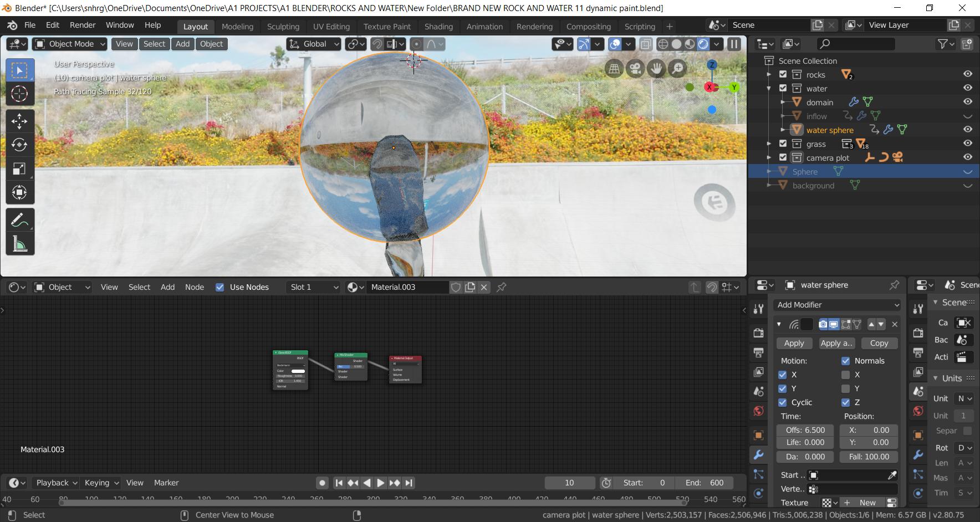This screenshot has height=522, width=980.
Task: Select the Select Box tool
Action: 19,70
